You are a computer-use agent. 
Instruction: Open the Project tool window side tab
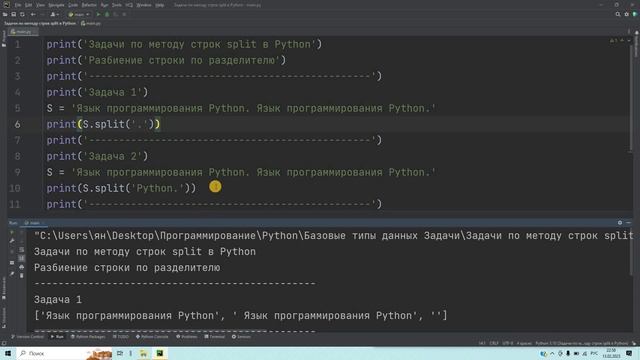point(4,39)
